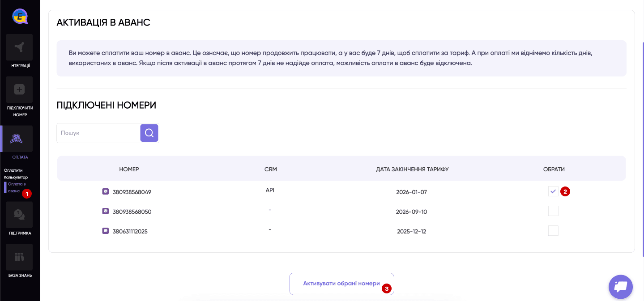
Task: Click Viber icon beside 380631112025
Action: pyautogui.click(x=106, y=231)
